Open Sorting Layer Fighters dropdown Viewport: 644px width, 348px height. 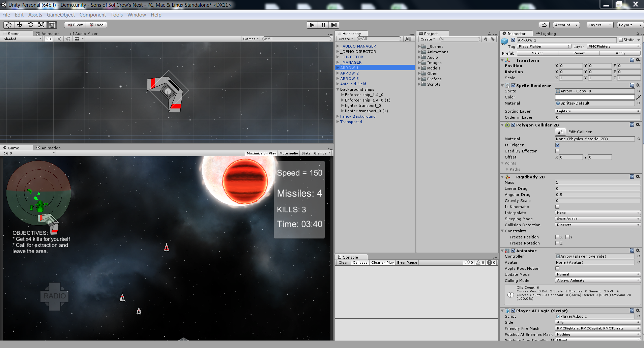click(x=598, y=111)
